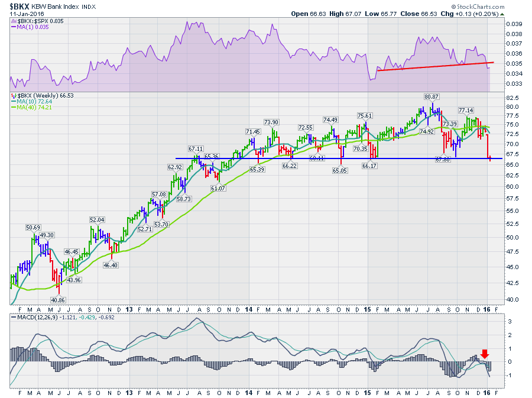Click the 40.0 tick on the price axis
The height and width of the screenshot is (398, 532).
point(512,300)
